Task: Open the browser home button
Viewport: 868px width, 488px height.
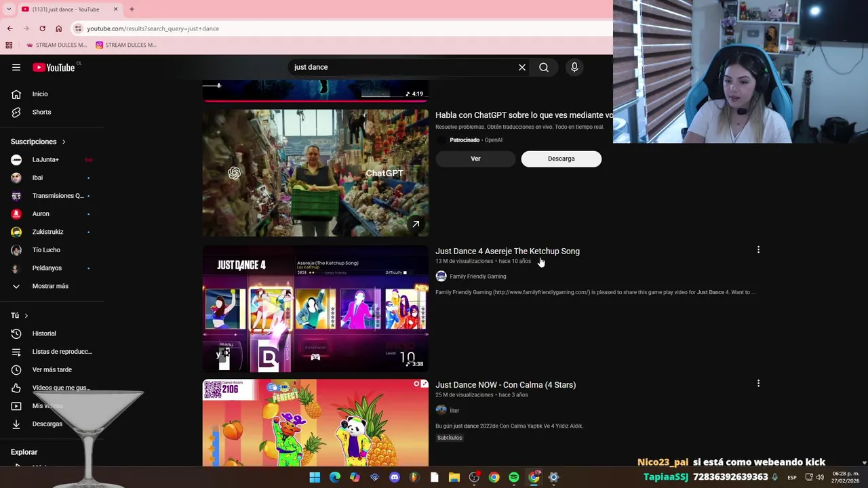Action: (58, 28)
